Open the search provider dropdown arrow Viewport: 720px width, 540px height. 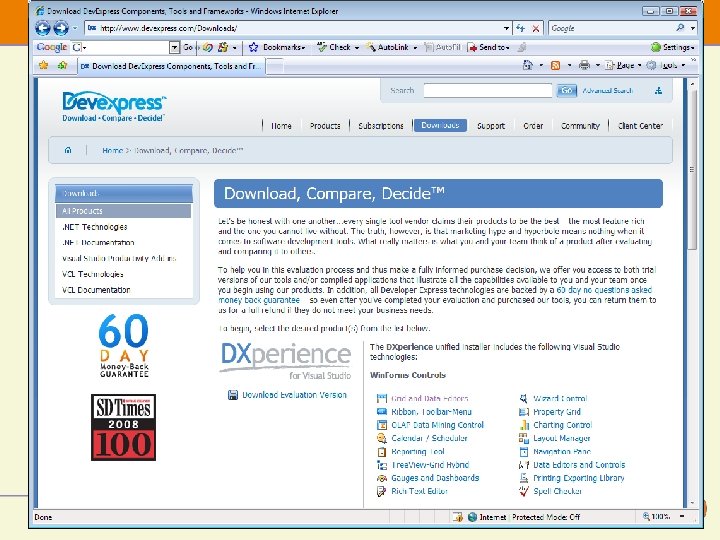(692, 28)
